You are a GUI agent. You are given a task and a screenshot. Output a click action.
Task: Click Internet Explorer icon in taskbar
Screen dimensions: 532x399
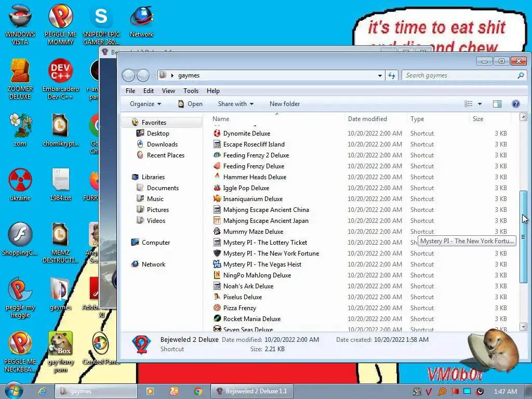pyautogui.click(x=42, y=391)
